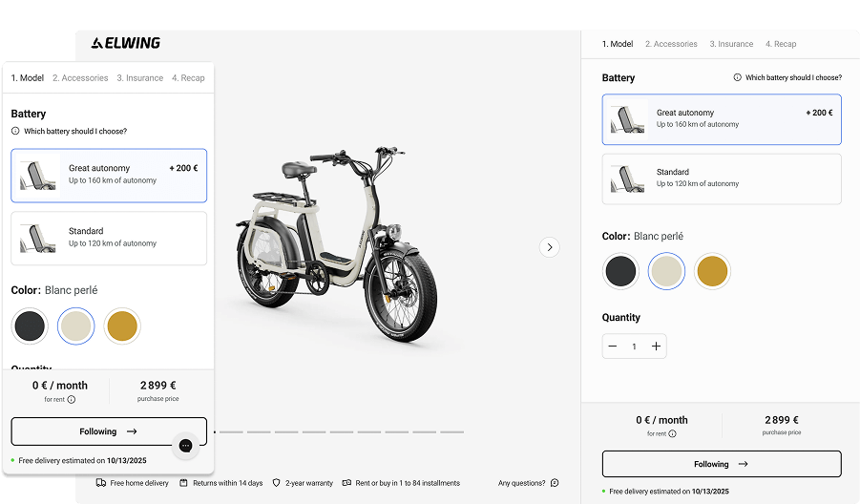
Task: Choose the Standard battery in the left panel
Action: pyautogui.click(x=109, y=238)
